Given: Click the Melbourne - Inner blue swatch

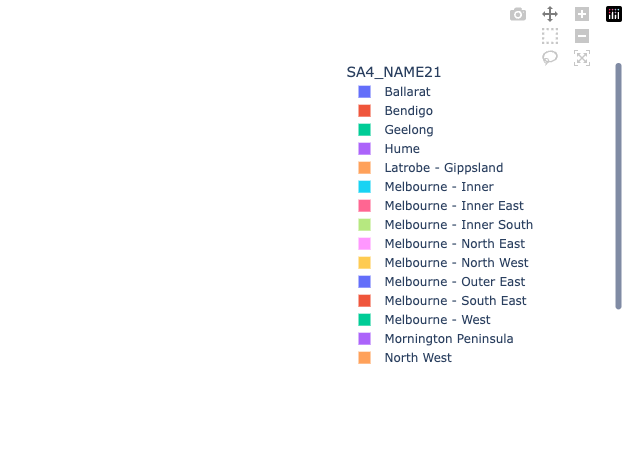Looking at the screenshot, I should click(x=365, y=187).
